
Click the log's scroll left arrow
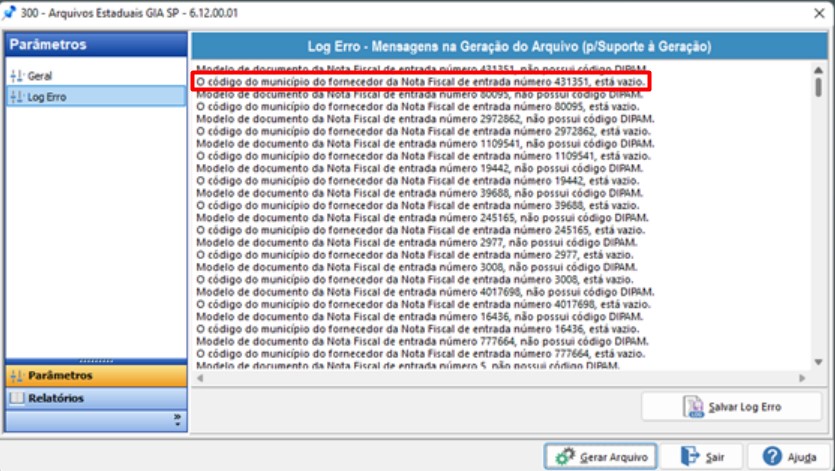(200, 378)
